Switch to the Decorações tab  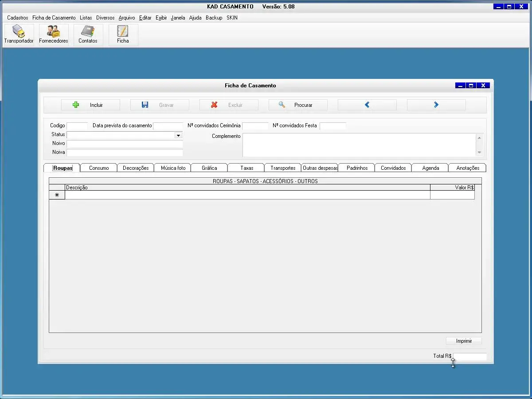pos(136,168)
